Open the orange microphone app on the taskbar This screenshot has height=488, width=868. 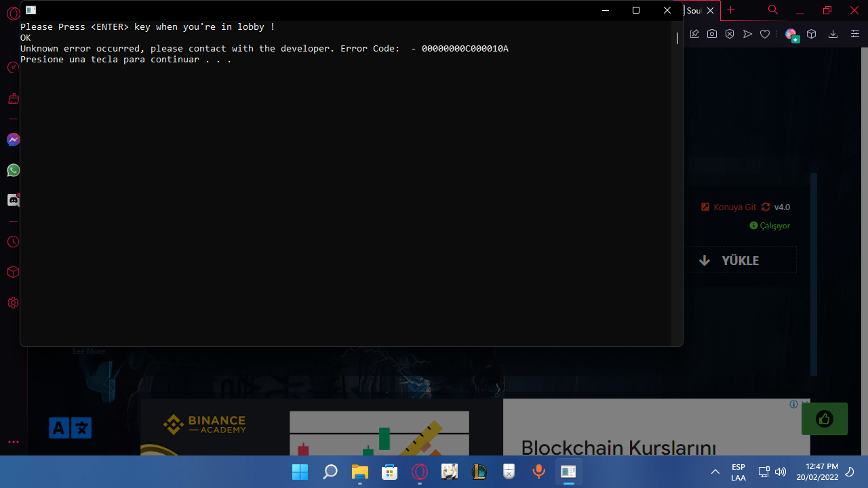[x=538, y=472]
